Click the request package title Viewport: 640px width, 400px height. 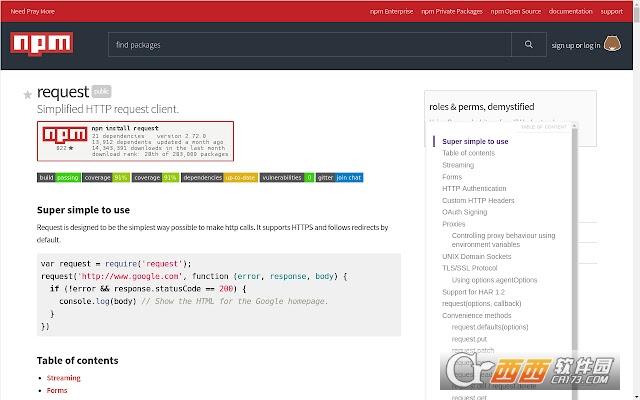62,92
